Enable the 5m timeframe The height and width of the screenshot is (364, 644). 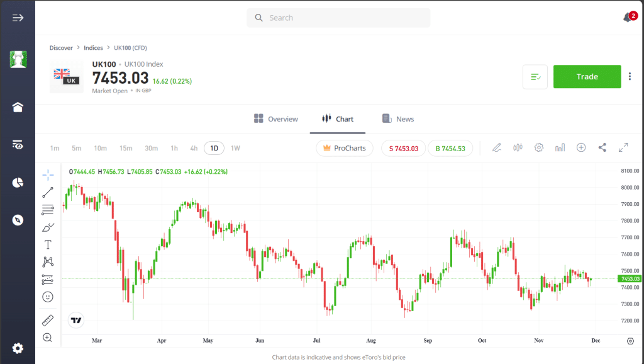click(76, 147)
